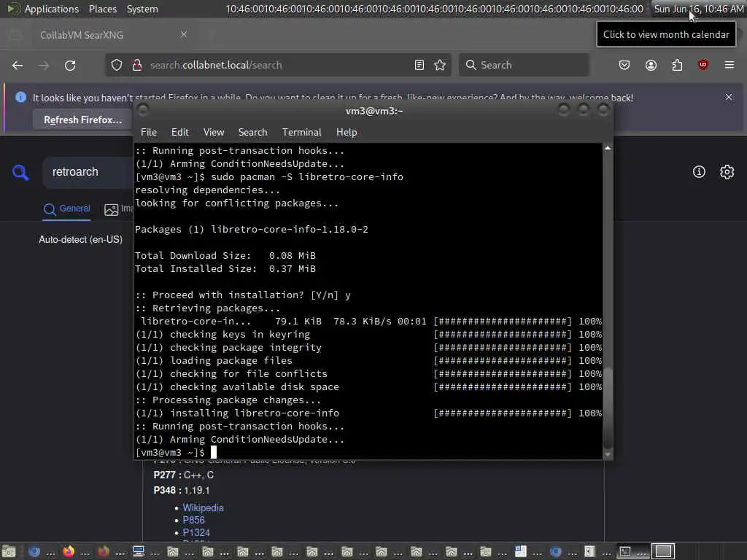Open the terminal File menu
The width and height of the screenshot is (747, 560).
(x=149, y=133)
